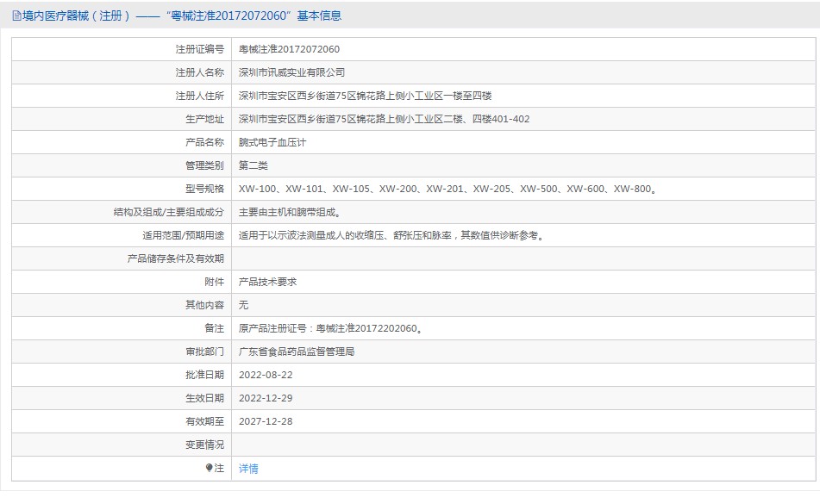Click the bulb icon next to 注

click(x=210, y=468)
